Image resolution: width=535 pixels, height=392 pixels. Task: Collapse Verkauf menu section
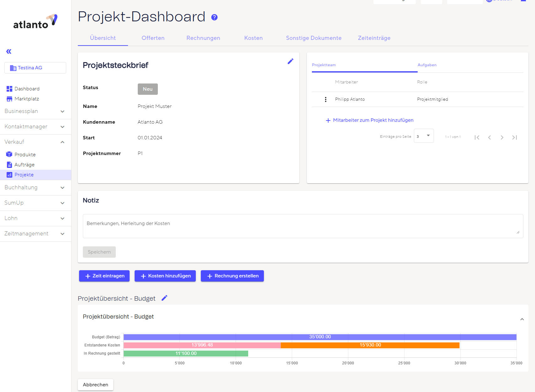point(35,142)
